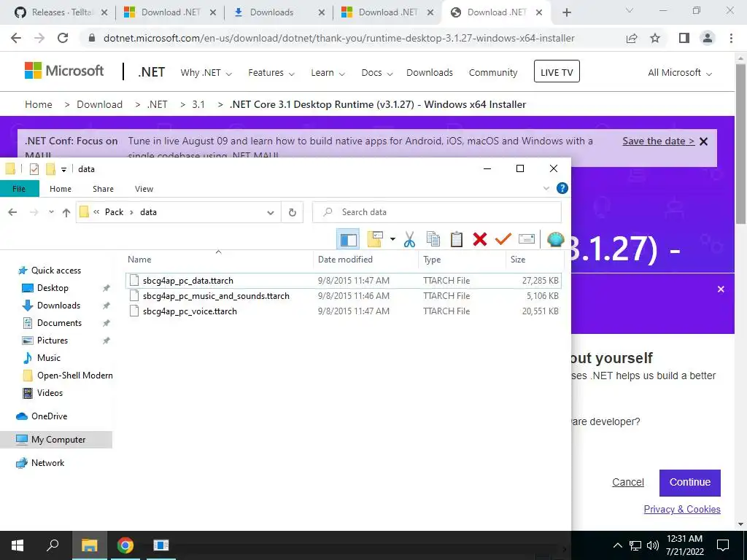
Task: Expand the All Microsoft menu
Action: [x=680, y=73]
